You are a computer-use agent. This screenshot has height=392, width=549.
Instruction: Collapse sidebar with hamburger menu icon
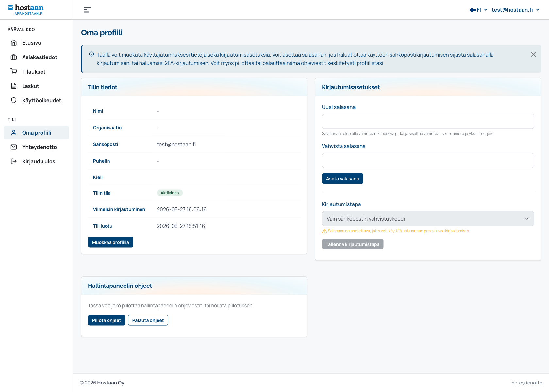tap(87, 10)
